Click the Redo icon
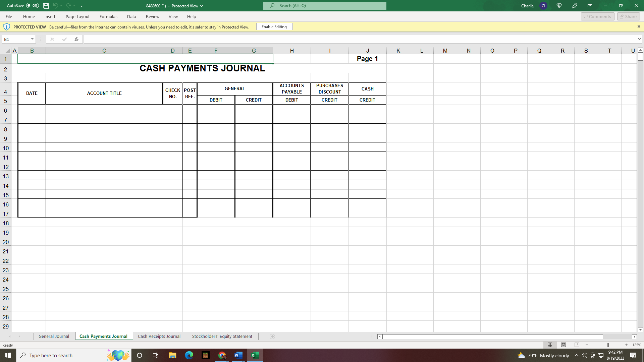 point(68,5)
